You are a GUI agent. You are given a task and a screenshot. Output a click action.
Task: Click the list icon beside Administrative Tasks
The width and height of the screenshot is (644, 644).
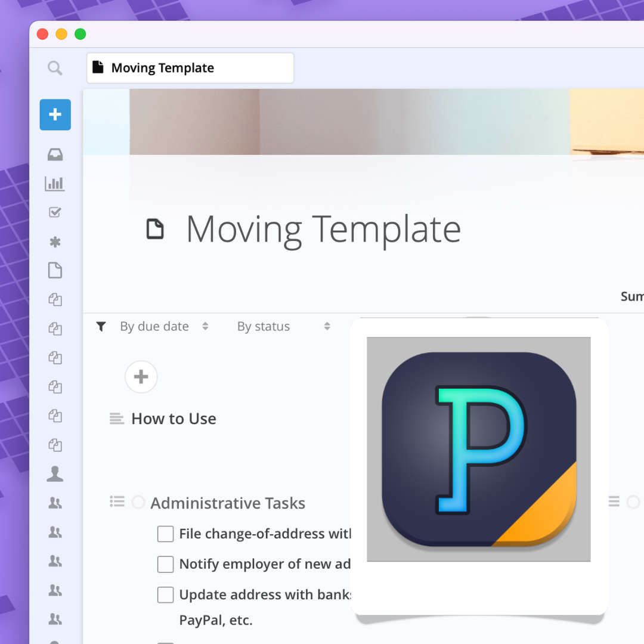(117, 501)
